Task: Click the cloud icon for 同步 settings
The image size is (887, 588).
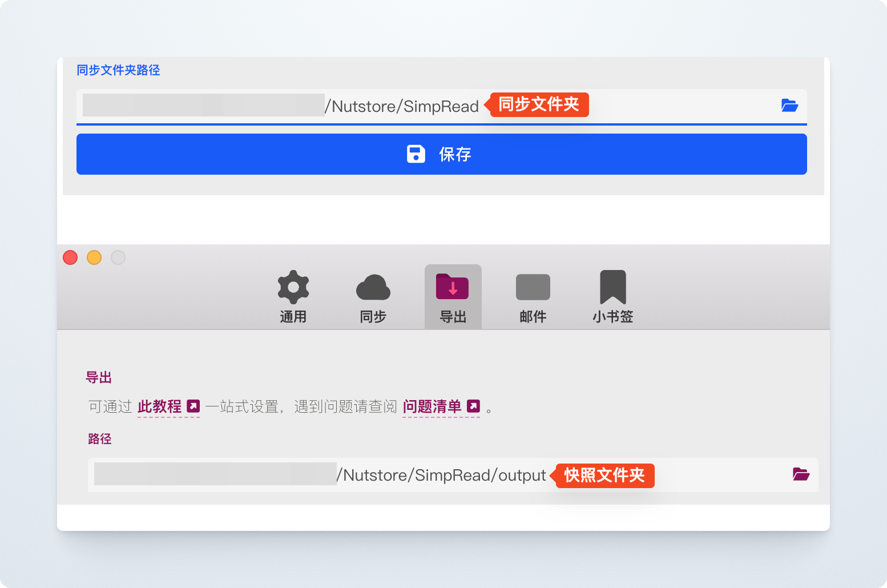Action: pyautogui.click(x=373, y=288)
